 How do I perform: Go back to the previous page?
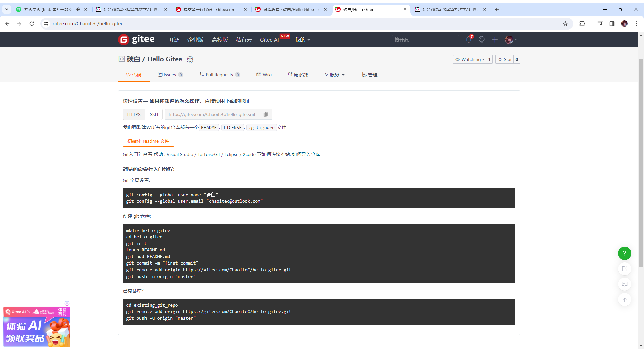(7, 24)
